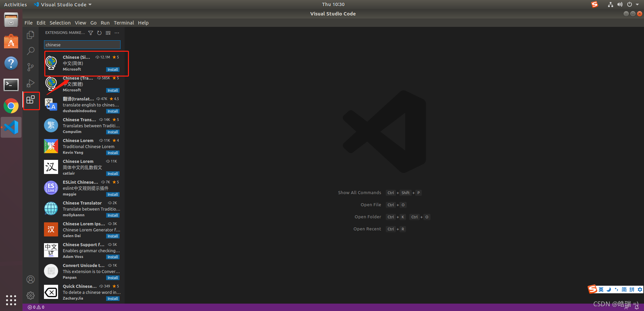This screenshot has height=311, width=644.
Task: Install Quick Chinese Deletion by ZacharyJia
Action: (113, 299)
